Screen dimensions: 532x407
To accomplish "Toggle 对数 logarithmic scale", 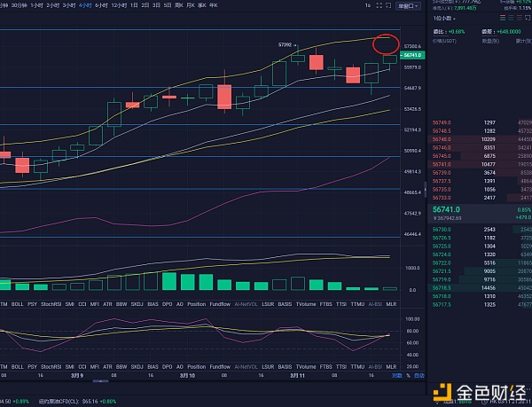I will click(x=397, y=375).
